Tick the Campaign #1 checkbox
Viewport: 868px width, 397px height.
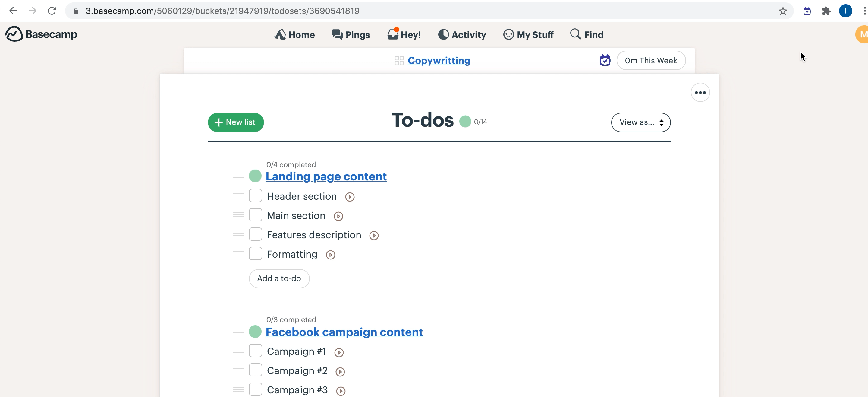(255, 351)
